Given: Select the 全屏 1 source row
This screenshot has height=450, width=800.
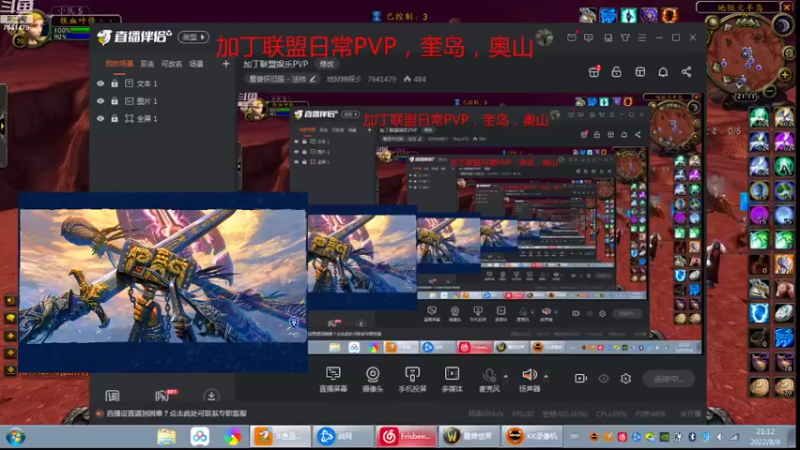Looking at the screenshot, I should (163, 118).
